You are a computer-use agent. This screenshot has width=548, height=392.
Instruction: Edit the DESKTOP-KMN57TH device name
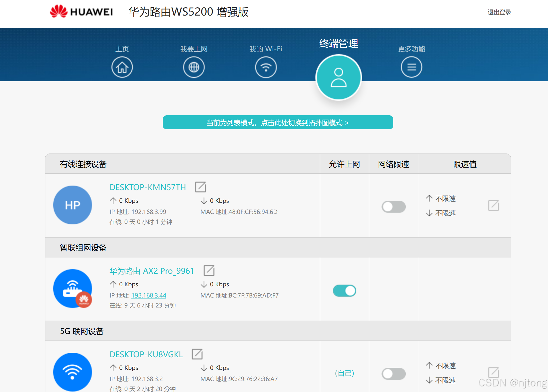click(201, 187)
